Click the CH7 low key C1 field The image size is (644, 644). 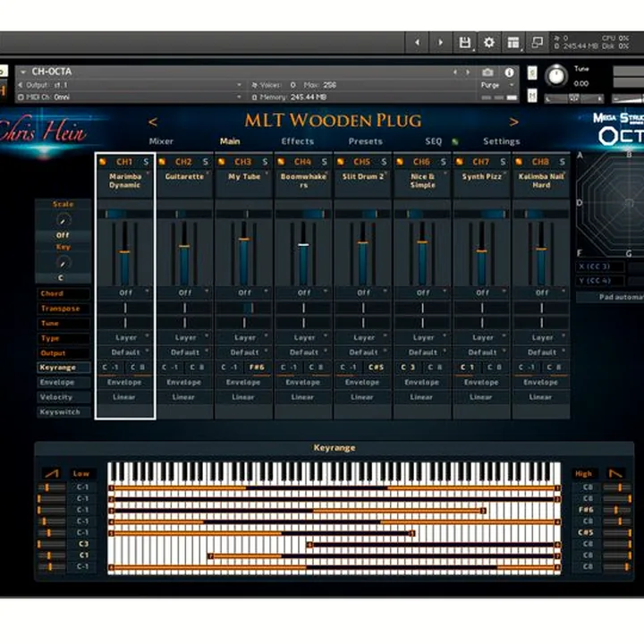point(467,368)
